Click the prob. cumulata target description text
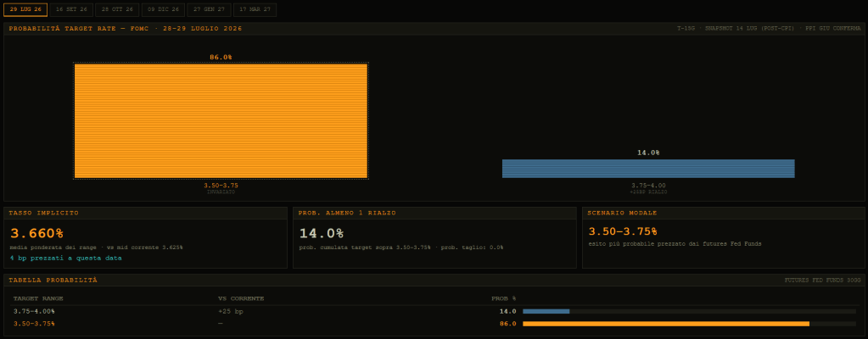868x339 pixels. pos(401,247)
